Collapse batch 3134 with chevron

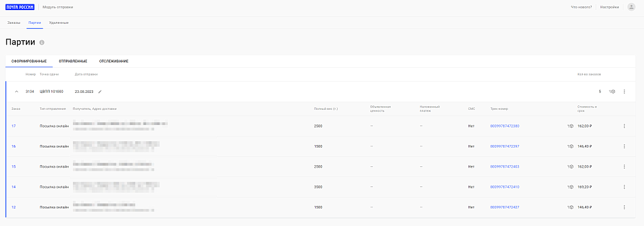coord(16,92)
